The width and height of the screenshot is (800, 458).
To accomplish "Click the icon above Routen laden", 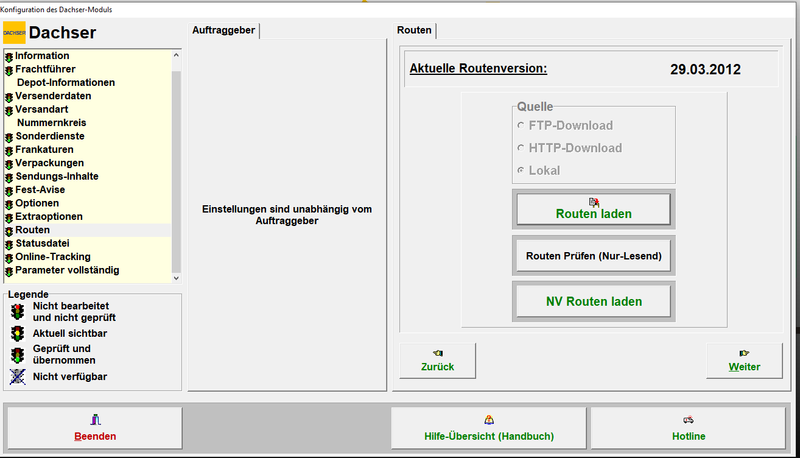I will (x=594, y=201).
